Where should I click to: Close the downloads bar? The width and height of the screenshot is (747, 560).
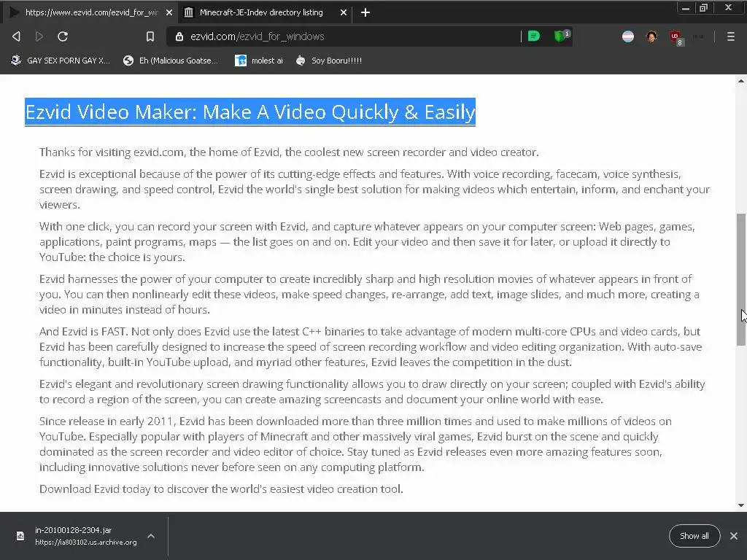[x=734, y=536]
